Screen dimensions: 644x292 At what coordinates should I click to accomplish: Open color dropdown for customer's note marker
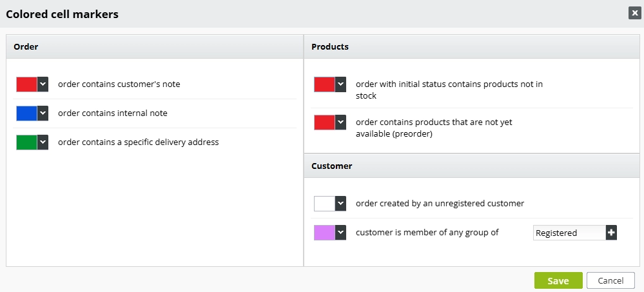[x=43, y=84]
